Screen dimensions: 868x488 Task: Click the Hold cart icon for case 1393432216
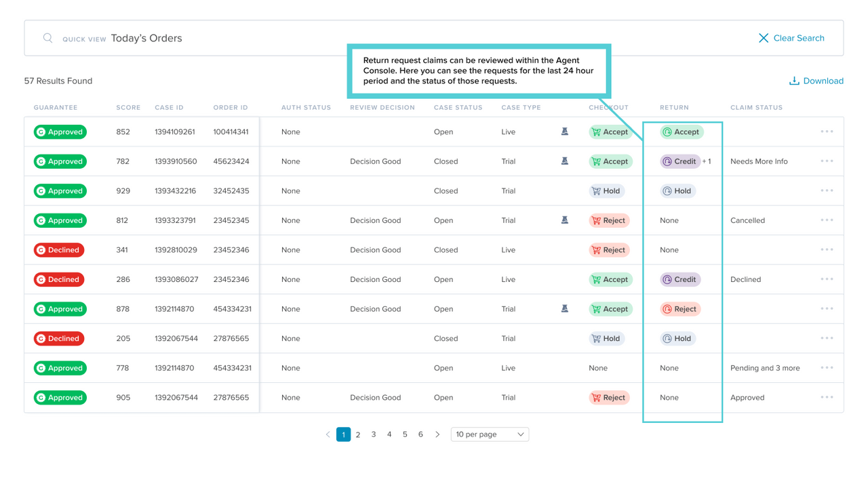tap(595, 190)
